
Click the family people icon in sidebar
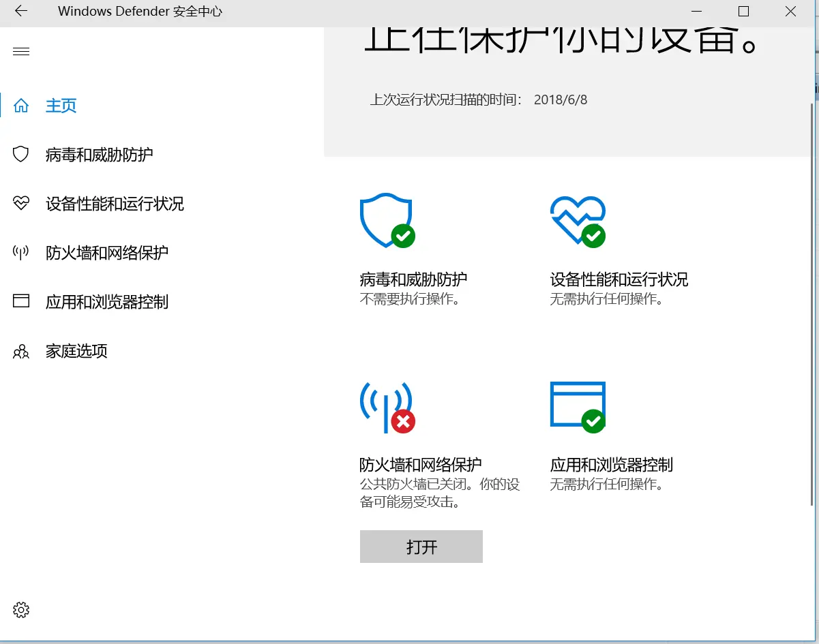(21, 351)
